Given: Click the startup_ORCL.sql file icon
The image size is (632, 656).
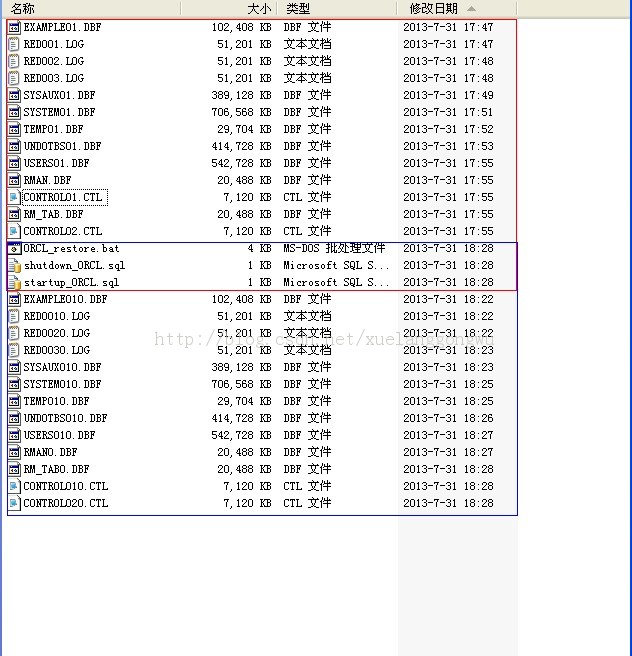Looking at the screenshot, I should [x=14, y=282].
